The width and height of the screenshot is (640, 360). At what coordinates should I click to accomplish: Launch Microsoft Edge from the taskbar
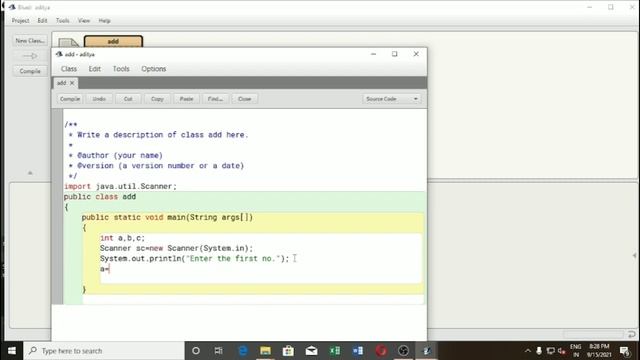[x=242, y=351]
